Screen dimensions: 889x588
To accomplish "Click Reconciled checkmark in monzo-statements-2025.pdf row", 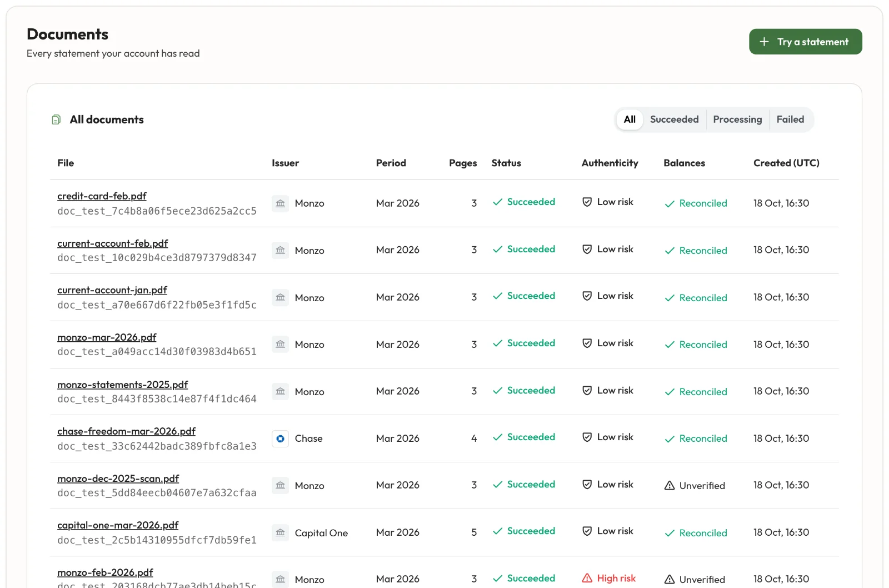I will [670, 392].
